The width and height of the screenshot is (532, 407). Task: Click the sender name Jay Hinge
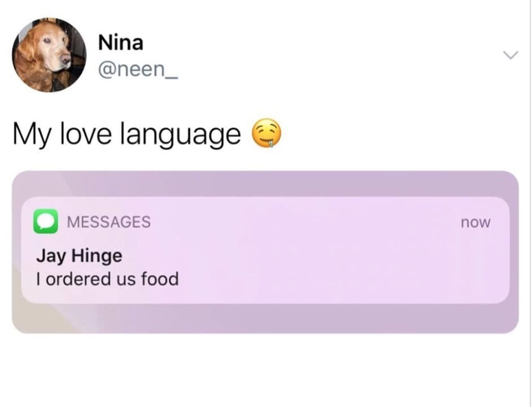pyautogui.click(x=80, y=256)
